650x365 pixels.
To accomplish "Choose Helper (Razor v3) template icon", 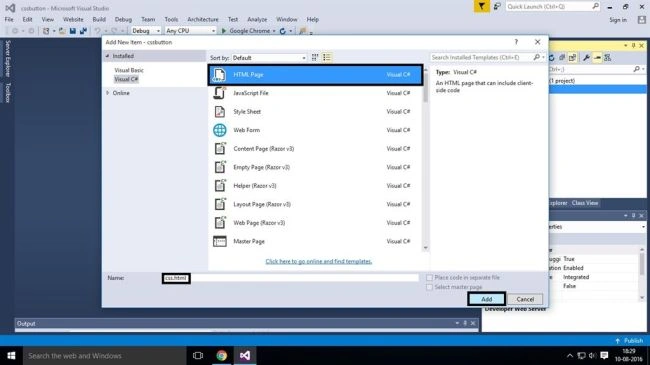I will pos(219,185).
